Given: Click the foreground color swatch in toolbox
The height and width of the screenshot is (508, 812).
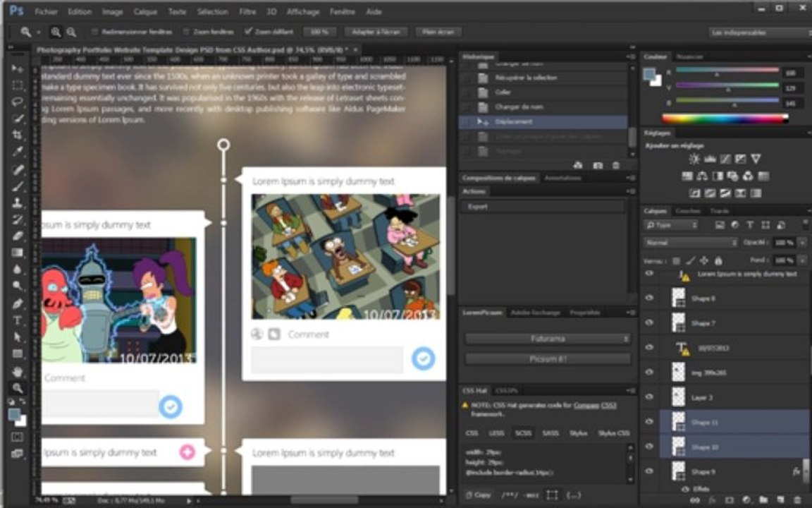Looking at the screenshot, I should coord(15,415).
